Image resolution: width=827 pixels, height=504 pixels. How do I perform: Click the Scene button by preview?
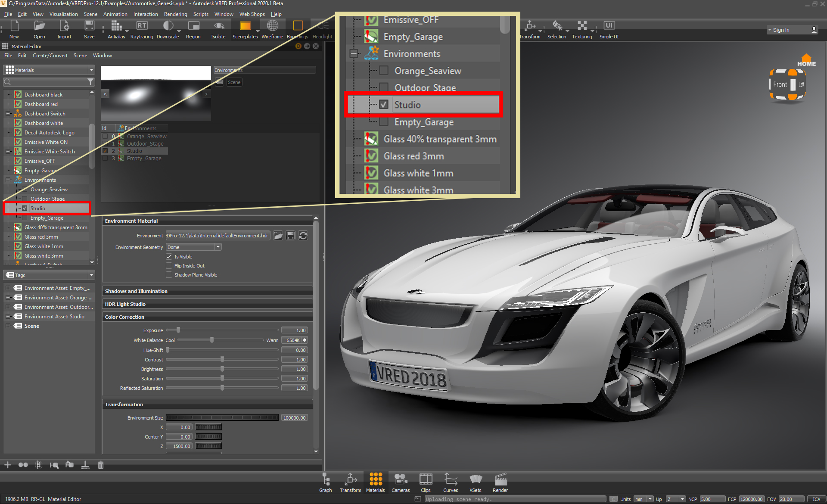[x=234, y=82]
